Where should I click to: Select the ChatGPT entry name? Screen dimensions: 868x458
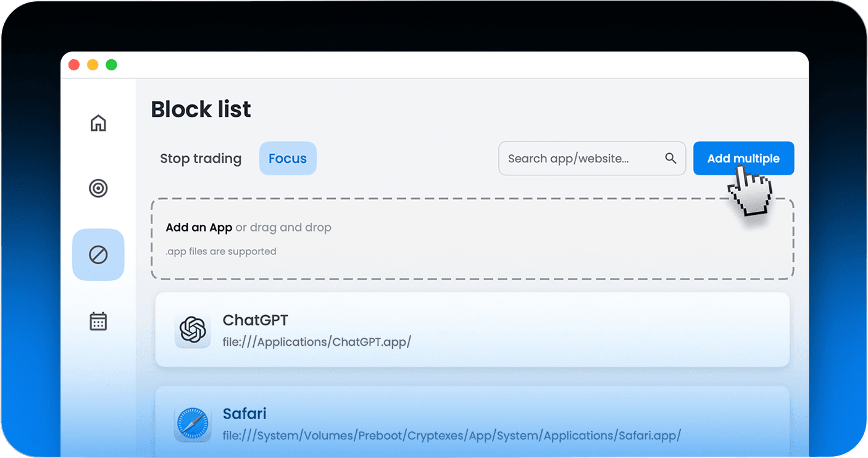coord(255,320)
